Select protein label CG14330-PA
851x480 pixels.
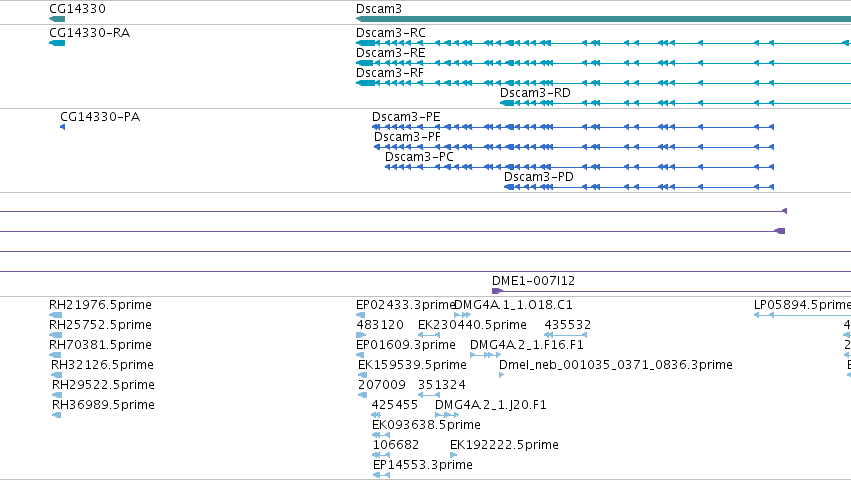pos(100,117)
